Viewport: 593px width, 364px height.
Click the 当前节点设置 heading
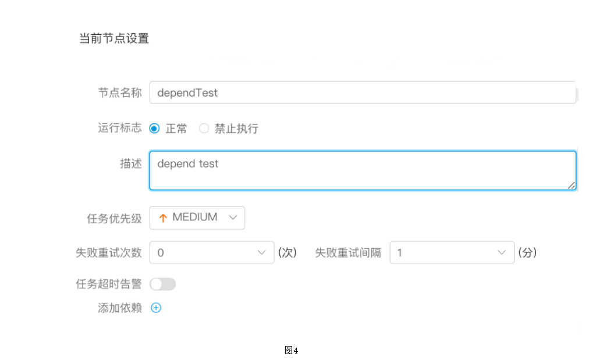click(114, 38)
